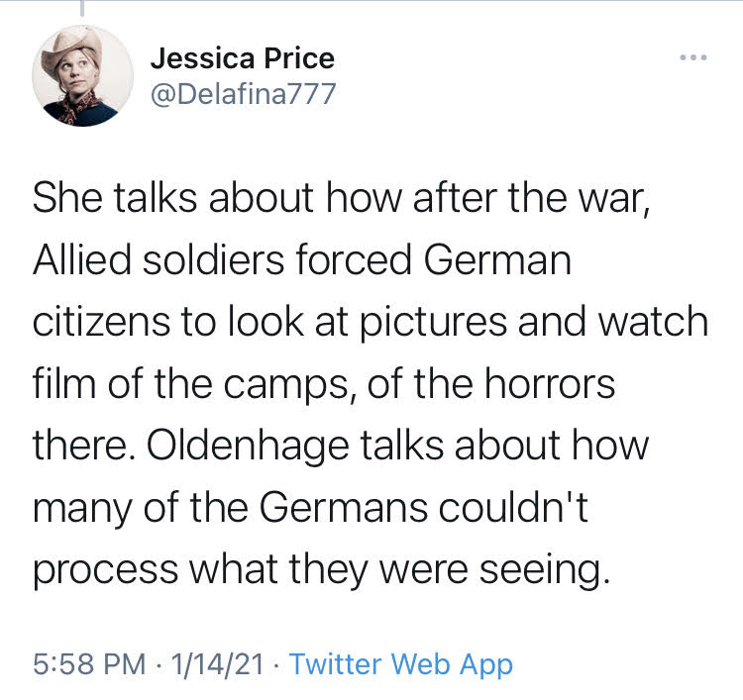Click the word "Oldenhage" in the tweet
Viewport: 743px width, 700px height.
coord(250,445)
